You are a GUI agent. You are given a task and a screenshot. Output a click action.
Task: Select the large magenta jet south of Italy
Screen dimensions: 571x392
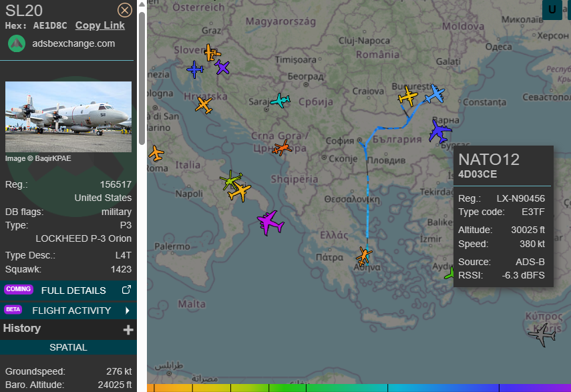(x=270, y=223)
